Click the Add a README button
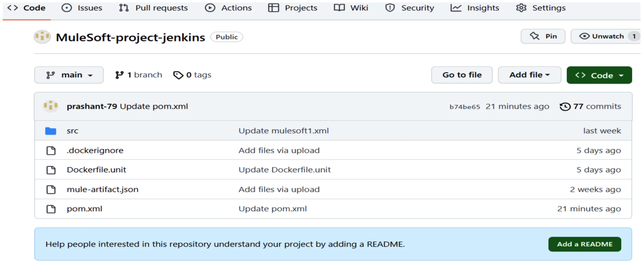 [585, 244]
